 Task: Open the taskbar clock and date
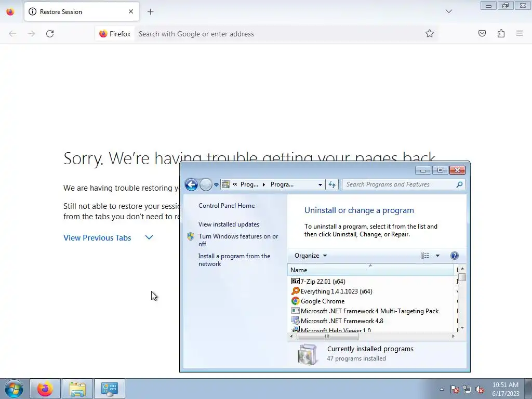(506, 389)
